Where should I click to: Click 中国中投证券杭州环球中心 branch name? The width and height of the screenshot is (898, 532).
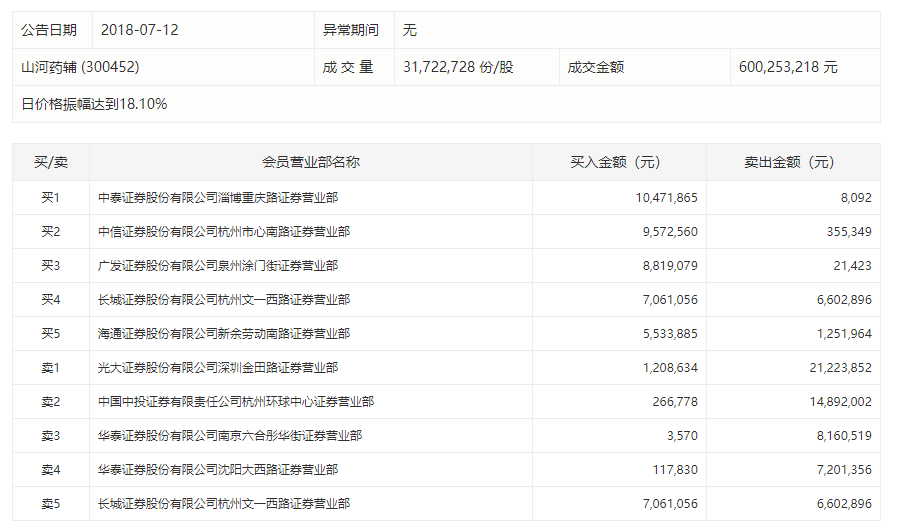236,402
